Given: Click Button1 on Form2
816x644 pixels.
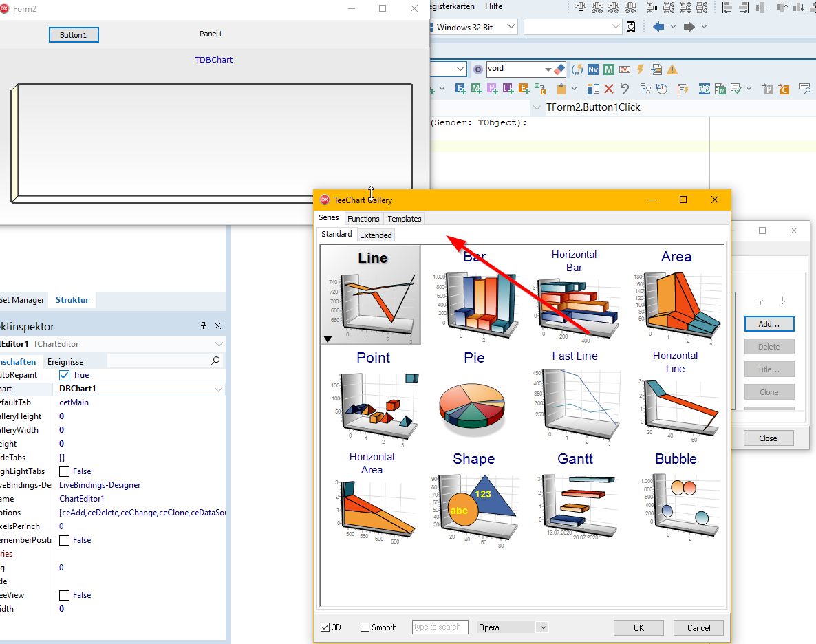Looking at the screenshot, I should (74, 35).
